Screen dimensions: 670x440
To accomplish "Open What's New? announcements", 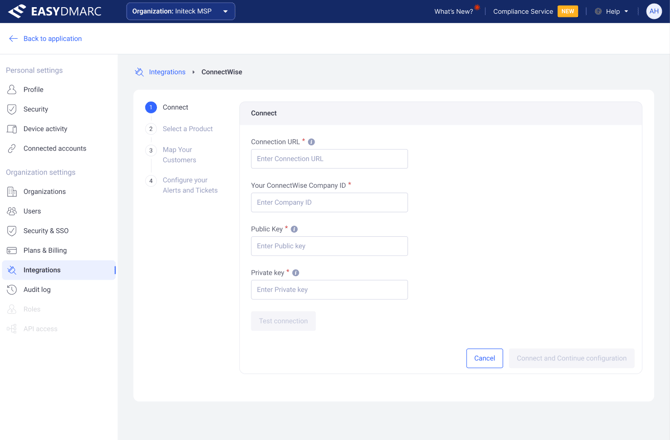I will pyautogui.click(x=453, y=12).
